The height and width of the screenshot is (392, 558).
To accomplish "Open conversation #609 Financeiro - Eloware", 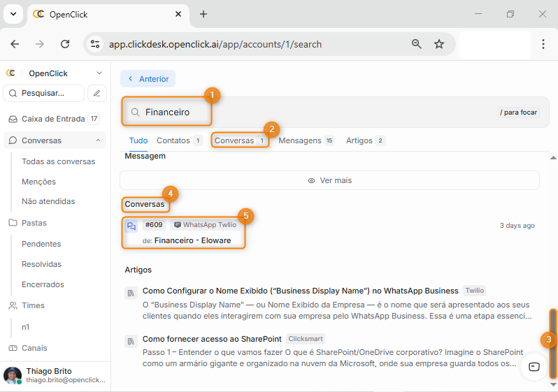I will [192, 240].
